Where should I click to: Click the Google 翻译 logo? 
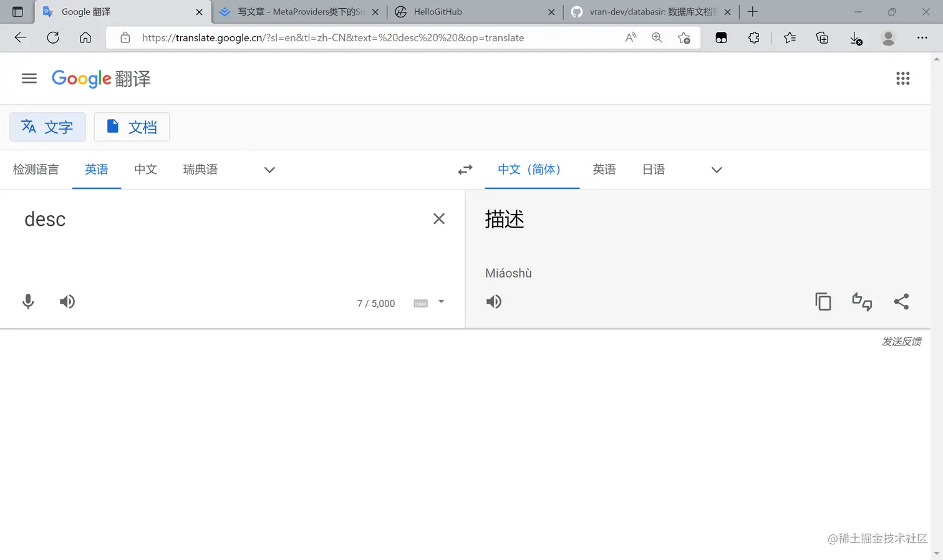click(101, 79)
